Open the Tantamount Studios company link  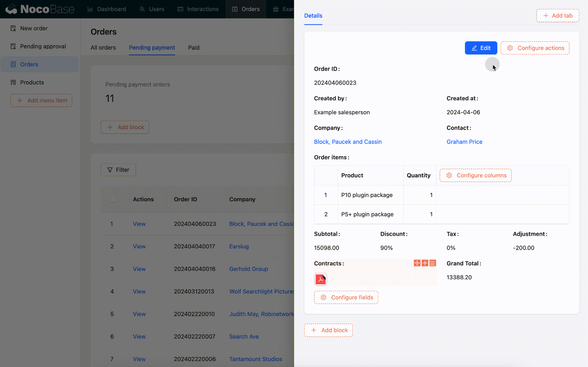coord(256,359)
